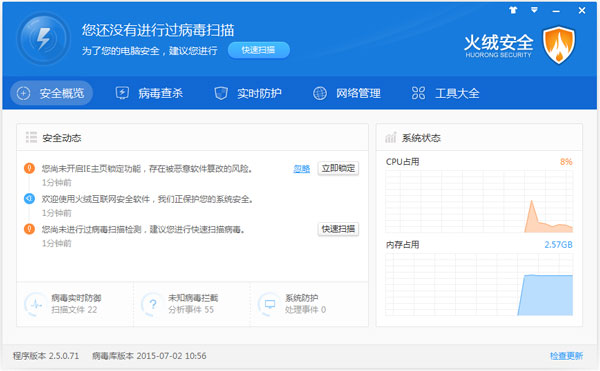The height and width of the screenshot is (371, 600).
Task: Click the 安全动态 list icon
Action: pos(31,137)
